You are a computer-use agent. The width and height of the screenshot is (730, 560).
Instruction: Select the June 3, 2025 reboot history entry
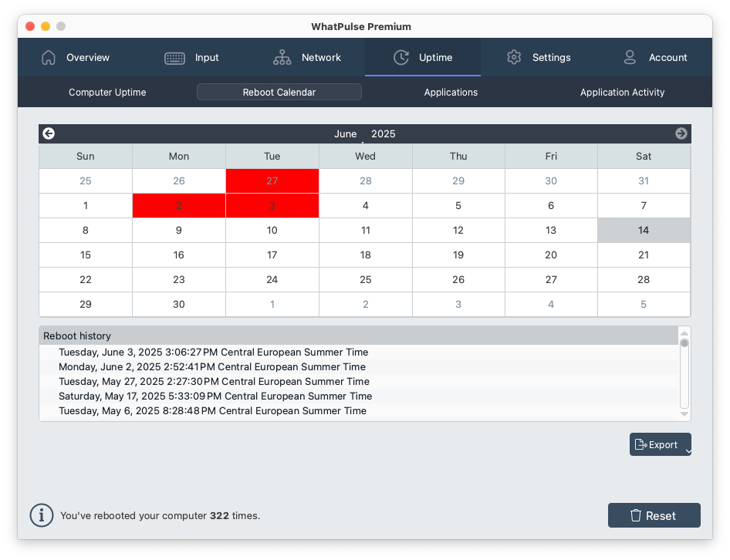click(213, 353)
